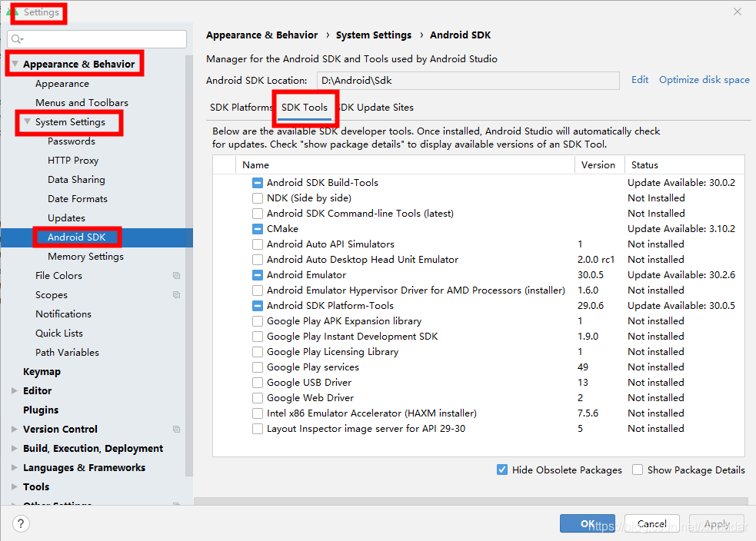Viewport: 756px width, 541px height.
Task: Open Path Variables settings
Action: click(x=67, y=353)
